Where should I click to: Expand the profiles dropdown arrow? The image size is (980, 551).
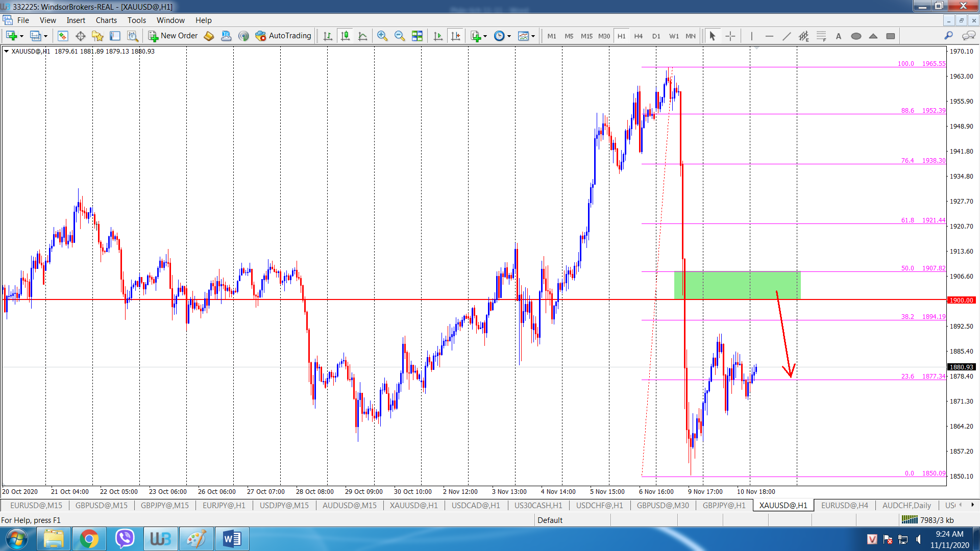45,36
